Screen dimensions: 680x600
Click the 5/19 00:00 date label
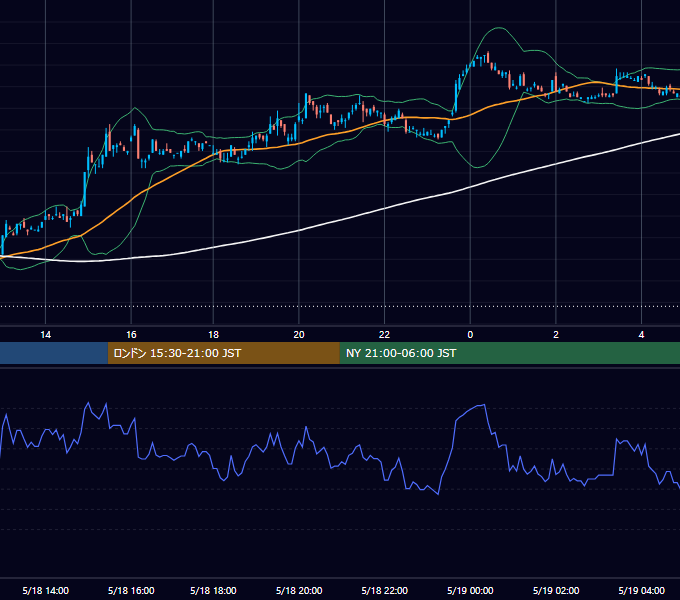[470, 590]
